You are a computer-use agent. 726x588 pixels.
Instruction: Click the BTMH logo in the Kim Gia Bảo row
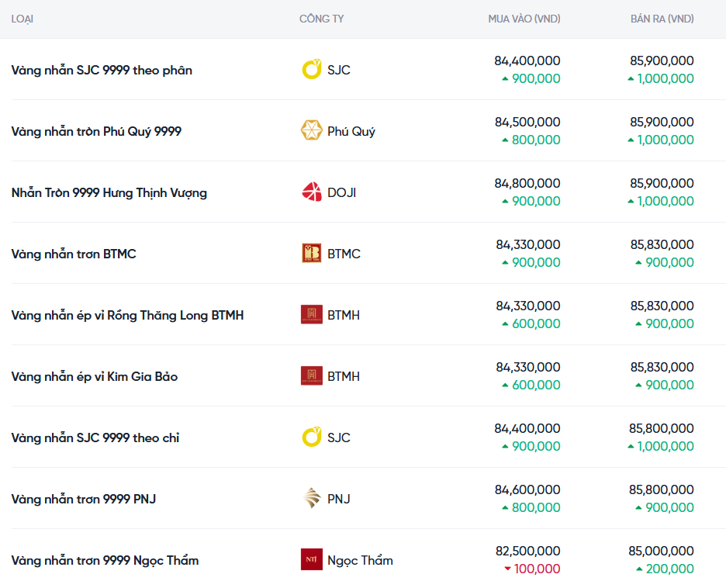[311, 376]
